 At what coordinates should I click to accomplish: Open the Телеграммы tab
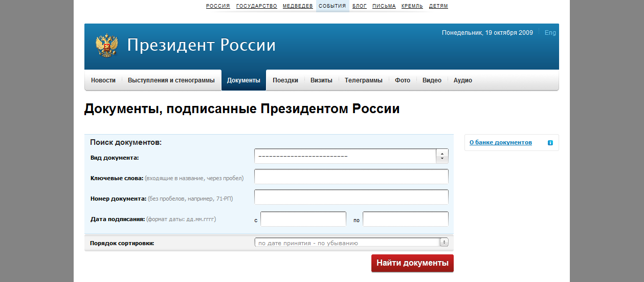point(364,80)
